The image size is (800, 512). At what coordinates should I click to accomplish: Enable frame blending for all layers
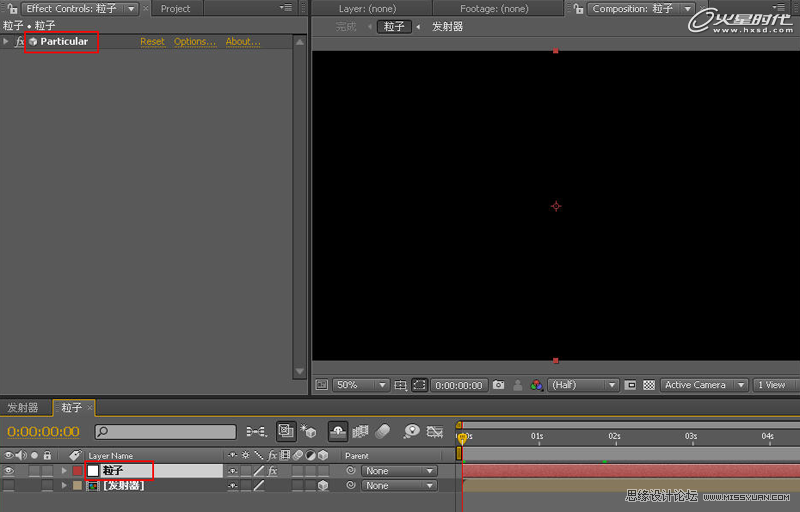click(361, 431)
